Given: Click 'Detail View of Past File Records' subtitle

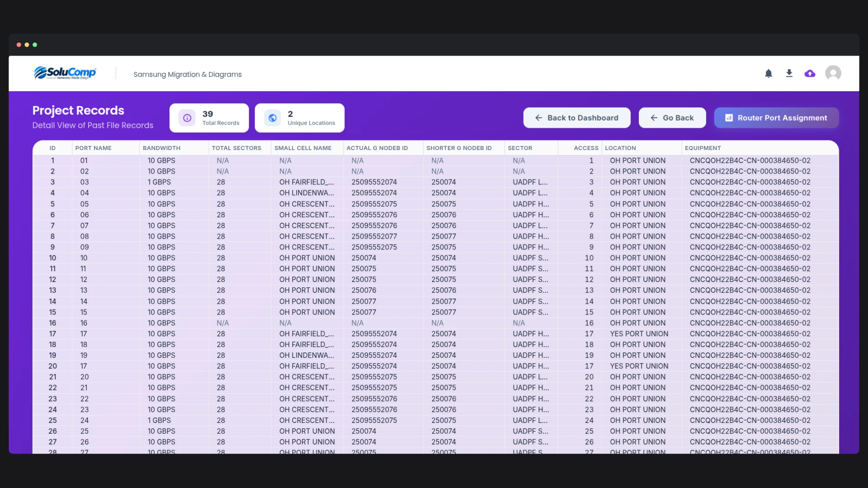Looking at the screenshot, I should [93, 126].
